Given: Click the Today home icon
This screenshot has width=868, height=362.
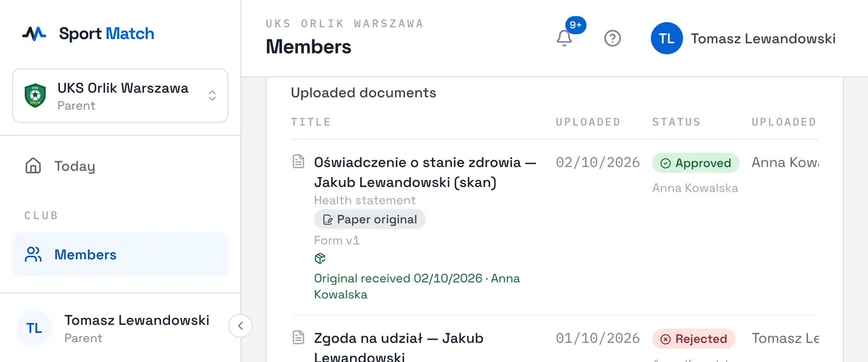Looking at the screenshot, I should point(33,166).
